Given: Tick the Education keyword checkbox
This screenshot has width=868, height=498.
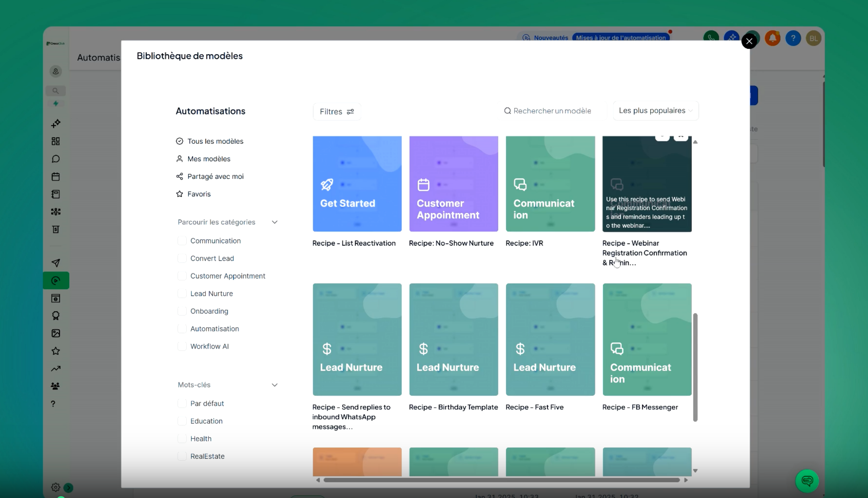Looking at the screenshot, I should coord(182,421).
